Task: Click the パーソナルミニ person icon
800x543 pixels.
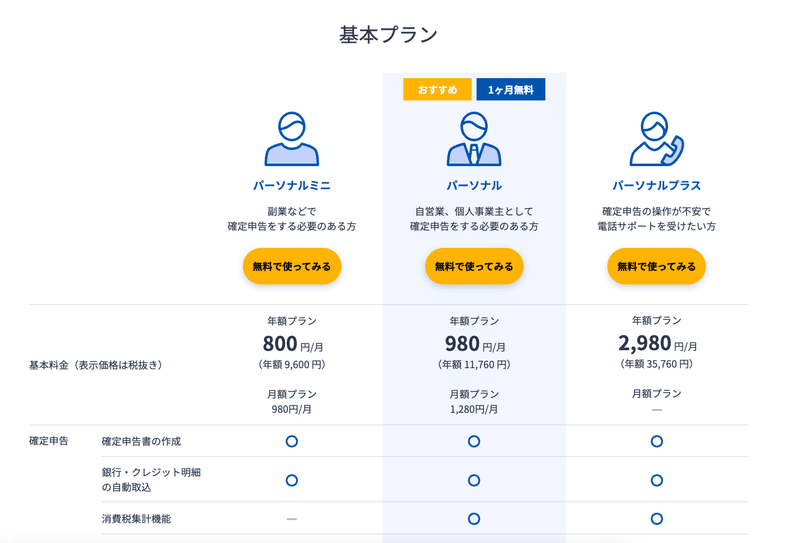Action: (x=291, y=139)
